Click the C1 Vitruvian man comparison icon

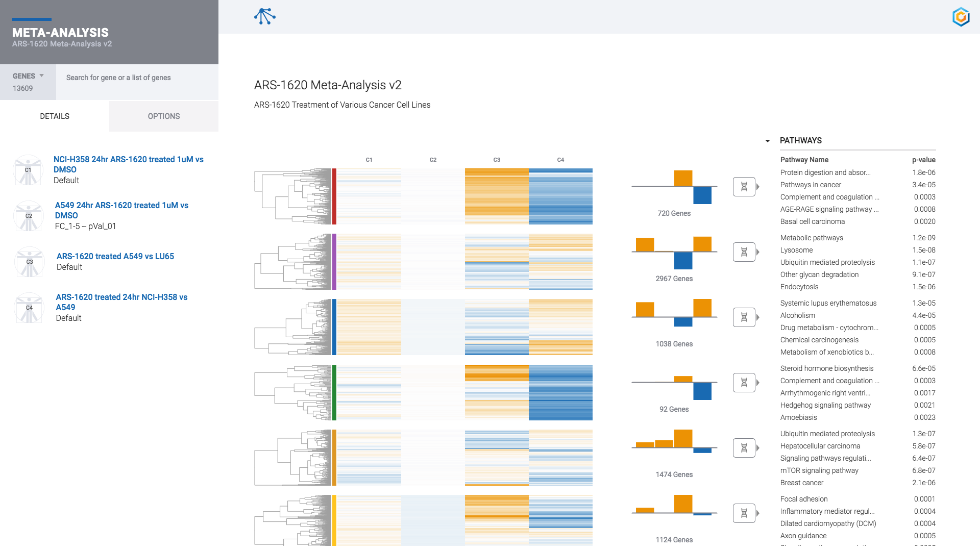(28, 170)
